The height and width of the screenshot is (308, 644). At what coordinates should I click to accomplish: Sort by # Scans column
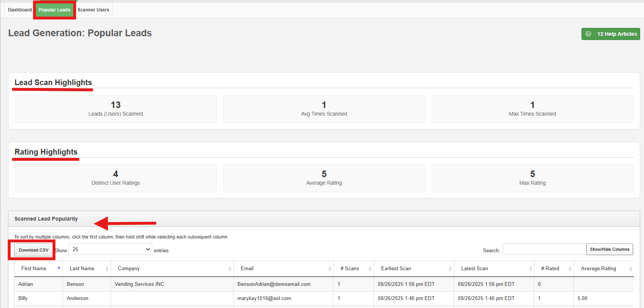coord(349,269)
